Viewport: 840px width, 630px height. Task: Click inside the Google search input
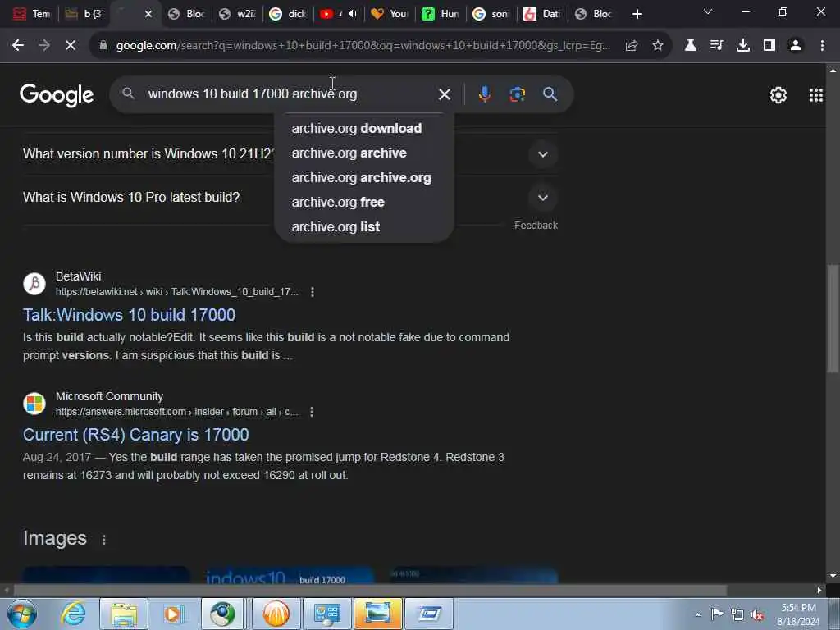point(290,94)
